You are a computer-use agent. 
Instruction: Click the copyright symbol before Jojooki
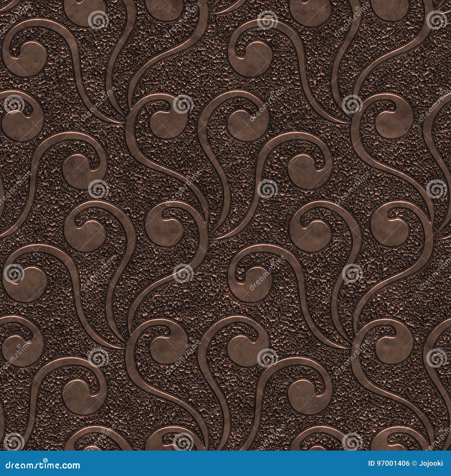click(x=414, y=463)
